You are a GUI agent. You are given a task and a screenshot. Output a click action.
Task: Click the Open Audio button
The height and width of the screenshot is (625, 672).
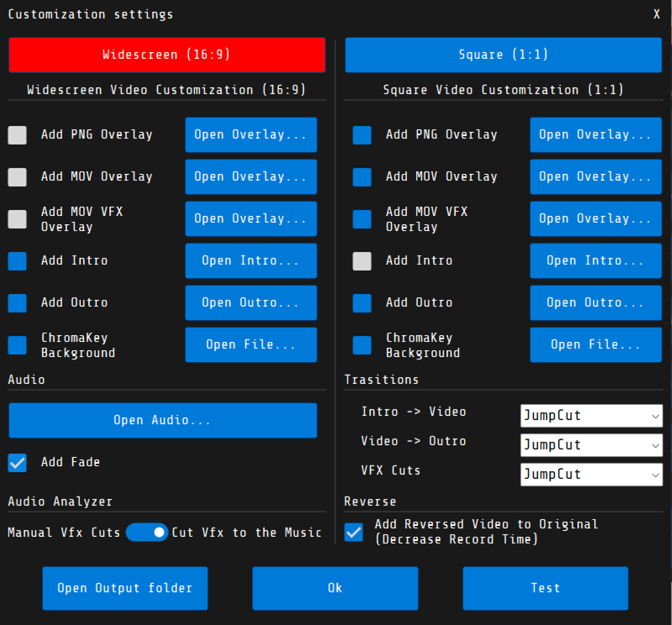163,420
